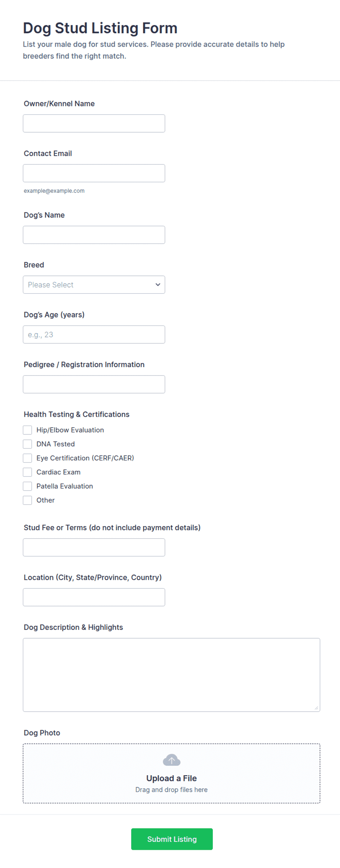This screenshot has height=868, width=340.
Task: Click the Stud Fee or Terms input
Action: pos(94,547)
